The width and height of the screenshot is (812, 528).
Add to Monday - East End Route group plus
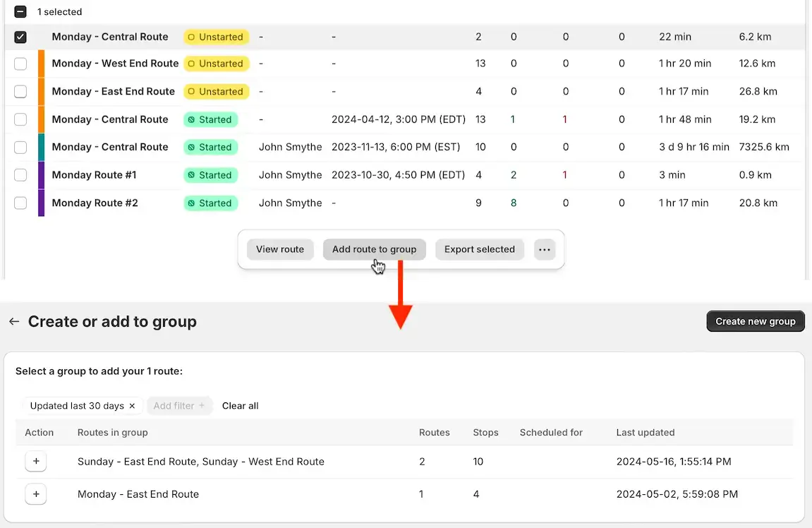click(x=36, y=494)
